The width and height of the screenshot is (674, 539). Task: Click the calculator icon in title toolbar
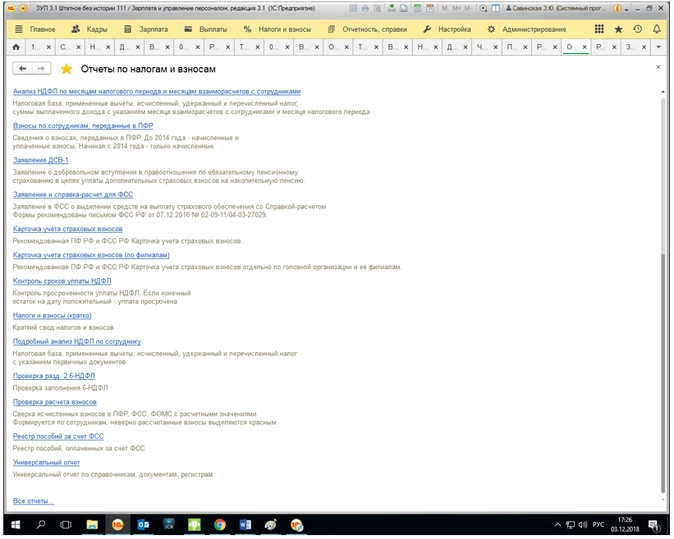coord(417,8)
